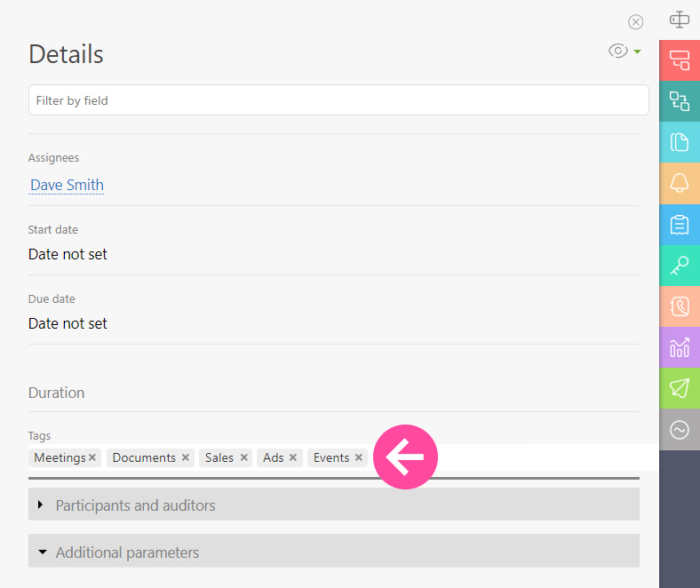Click the red sidebar icon at top
The height and width of the screenshot is (588, 700).
pos(680,60)
